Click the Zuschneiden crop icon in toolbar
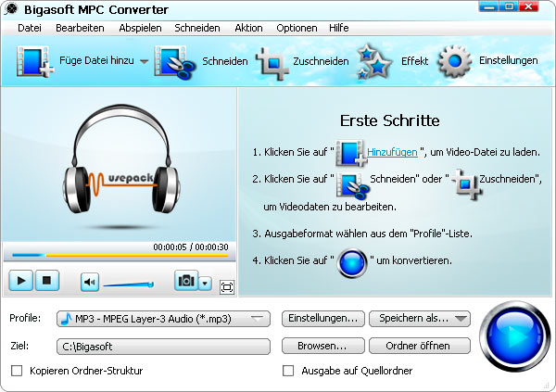The image size is (556, 392). [x=272, y=63]
